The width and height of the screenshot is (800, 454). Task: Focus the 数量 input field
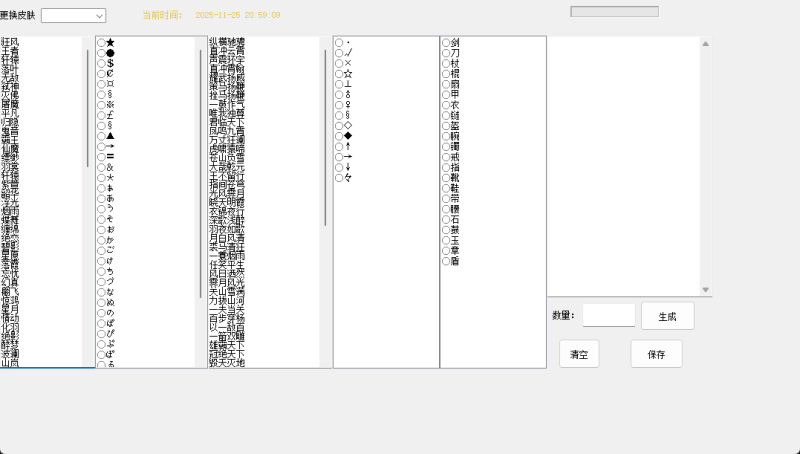609,315
